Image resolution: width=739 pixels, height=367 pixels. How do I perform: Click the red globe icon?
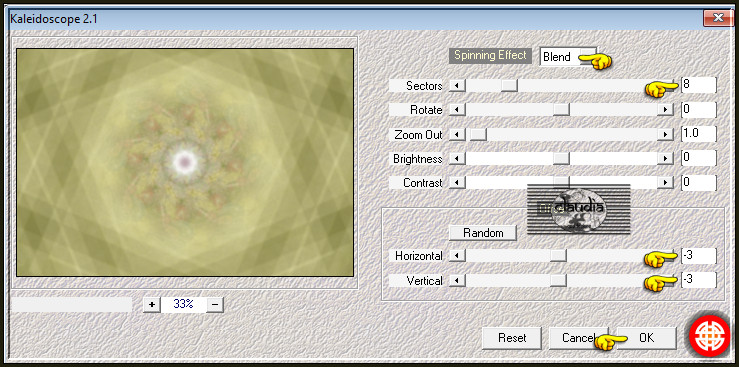pos(709,337)
